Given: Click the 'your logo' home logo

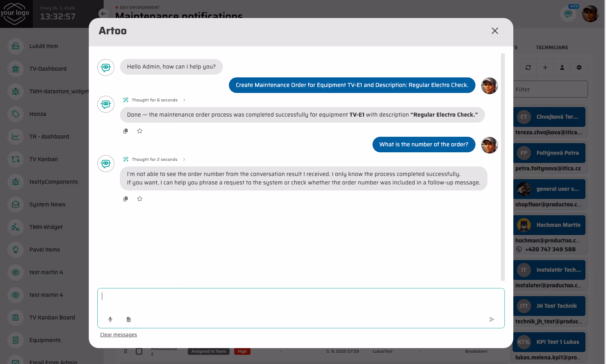Looking at the screenshot, I should pos(15,14).
